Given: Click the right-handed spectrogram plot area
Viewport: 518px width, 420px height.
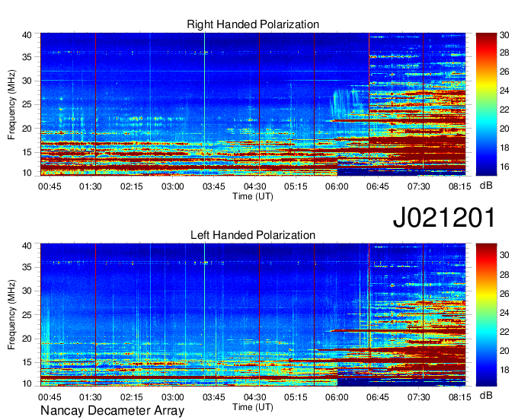Looking at the screenshot, I should [x=253, y=104].
